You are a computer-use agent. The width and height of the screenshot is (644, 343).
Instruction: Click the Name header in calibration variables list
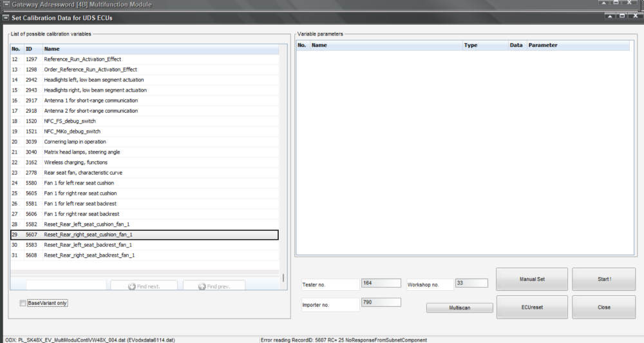pyautogui.click(x=160, y=49)
